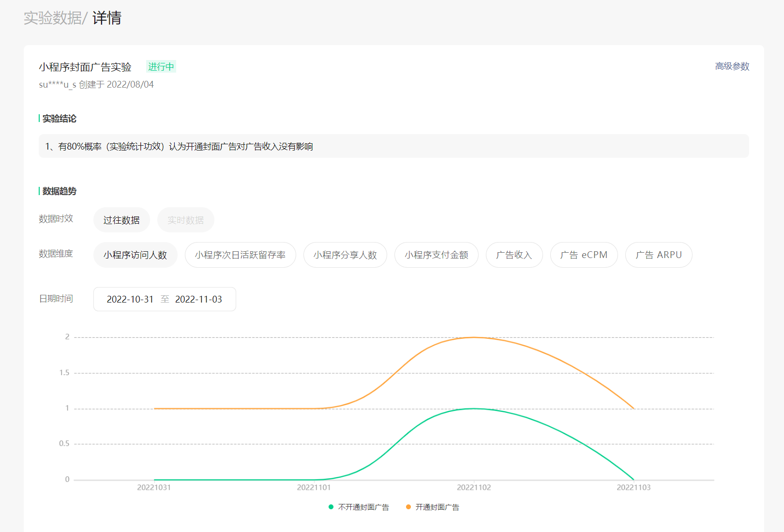Show 广告收入 data dimension
Screen dimensions: 784x532
(514, 255)
